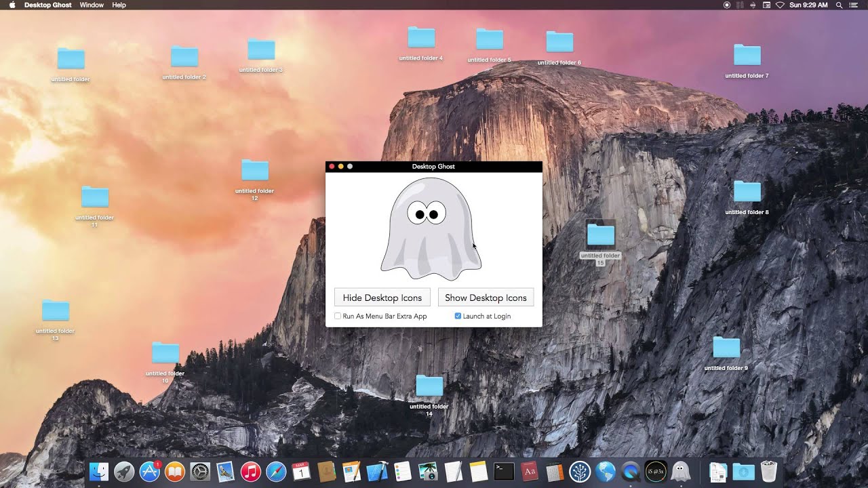The height and width of the screenshot is (488, 868).
Task: Open Notification Center menu bar icon
Action: coord(853,5)
